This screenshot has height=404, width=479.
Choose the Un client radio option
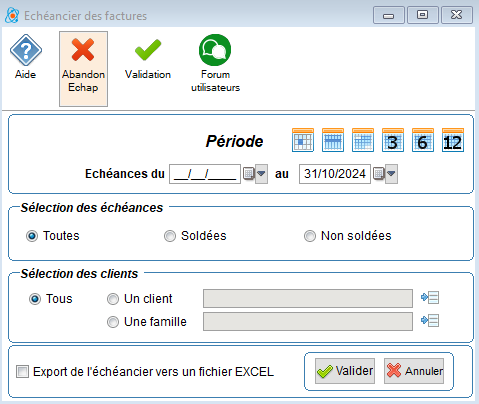pos(113,299)
